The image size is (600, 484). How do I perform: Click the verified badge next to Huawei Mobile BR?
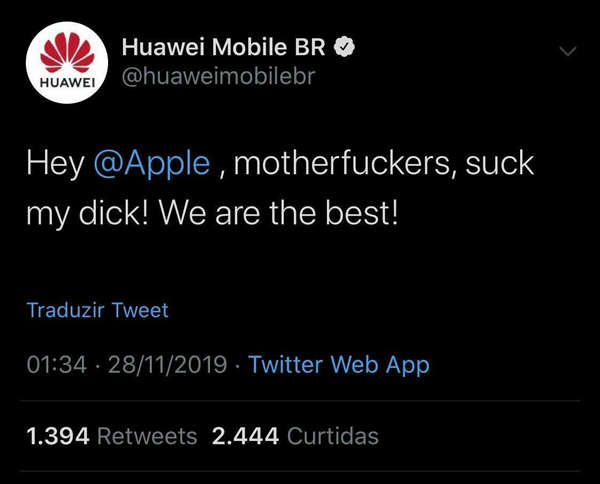point(344,47)
